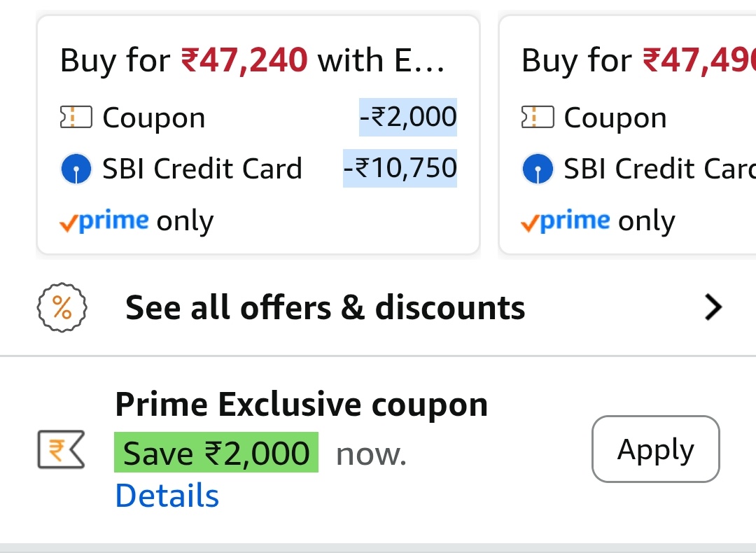Open the coupon Details link
Viewport: 756px width, 553px height.
pos(167,496)
